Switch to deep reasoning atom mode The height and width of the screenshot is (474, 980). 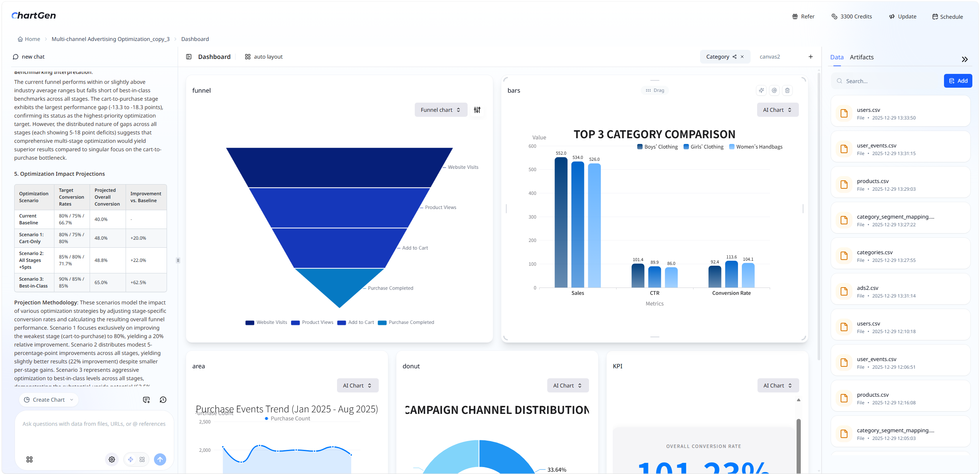click(142, 459)
